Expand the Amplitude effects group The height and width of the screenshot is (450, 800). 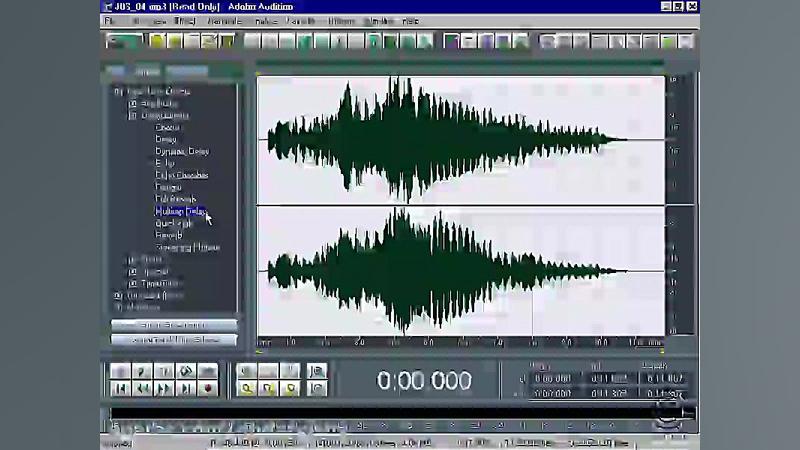133,104
